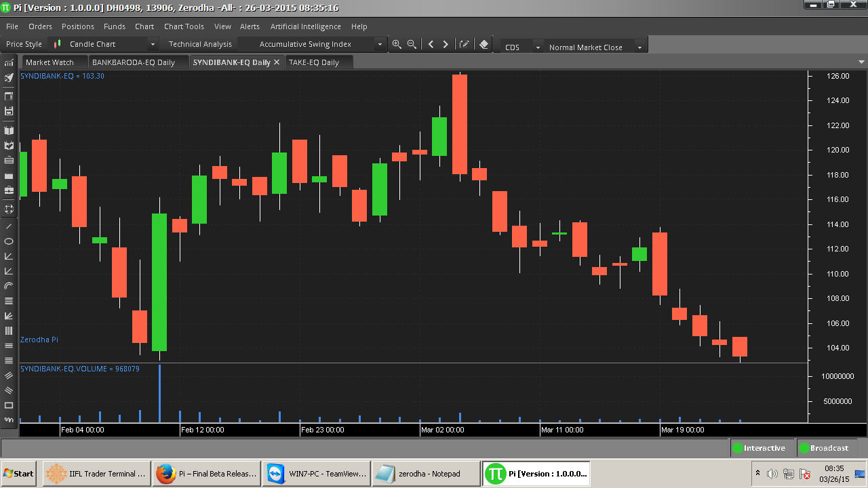Viewport: 868px width, 488px height.
Task: Open the File menu
Action: [12, 26]
